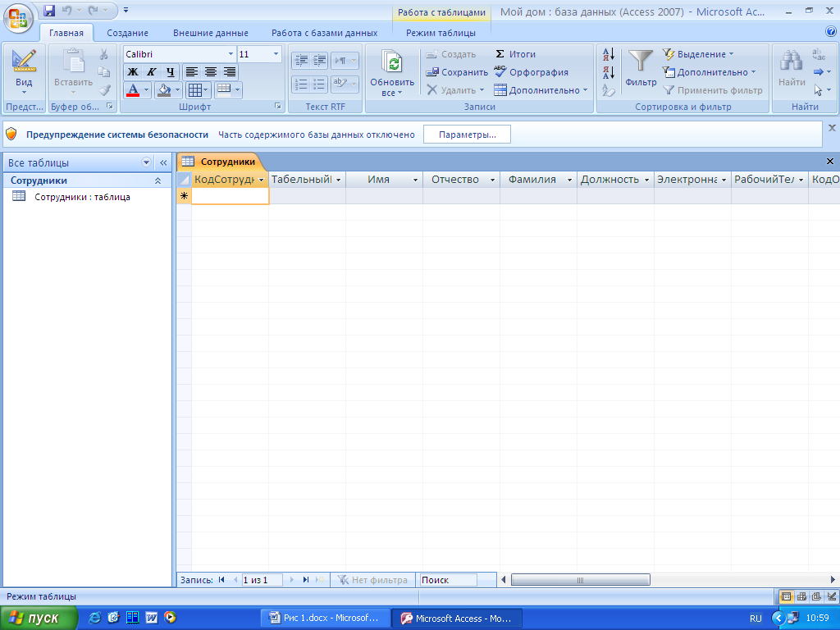Screen dimensions: 840x630
Task: Click the Должность column header
Action: coord(609,180)
